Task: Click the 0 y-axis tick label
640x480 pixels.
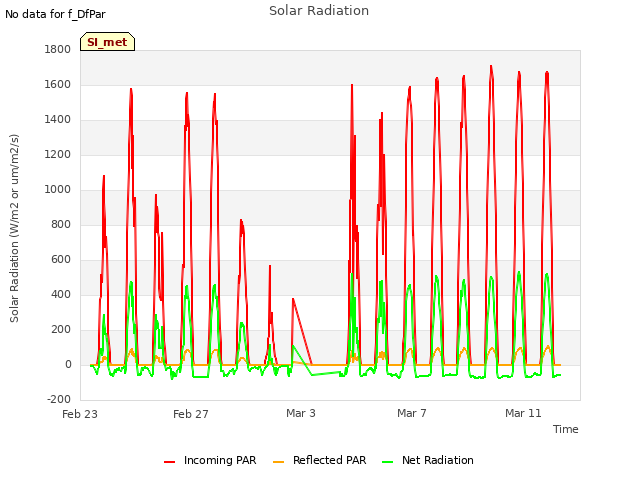Action: pos(68,364)
